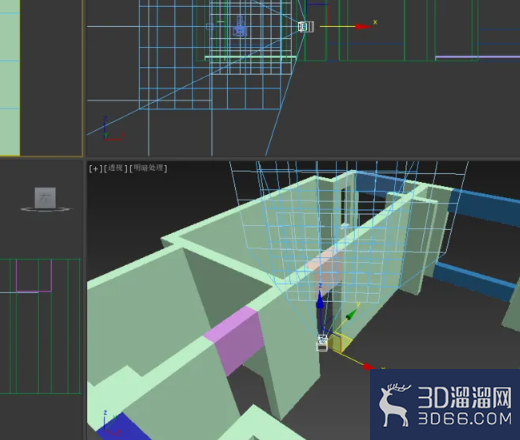Viewport: 520px width, 440px height.
Task: Click the ViewCube compass ring
Action: (x=46, y=209)
